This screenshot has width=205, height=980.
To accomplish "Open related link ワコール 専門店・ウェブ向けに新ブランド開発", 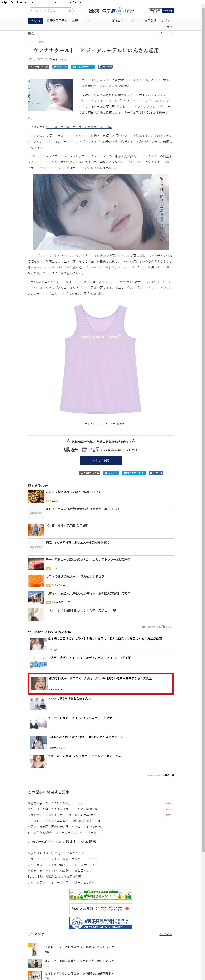I will pyautogui.click(x=79, y=127).
